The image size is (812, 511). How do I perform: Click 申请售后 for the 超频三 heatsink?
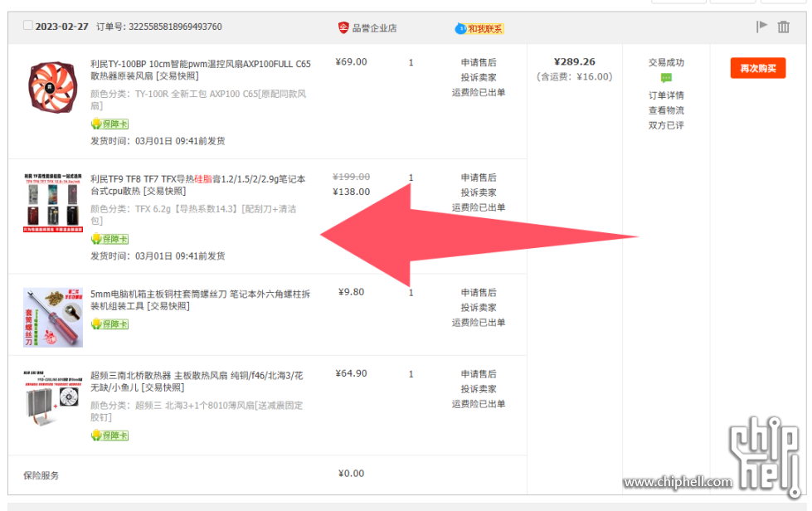(x=479, y=374)
